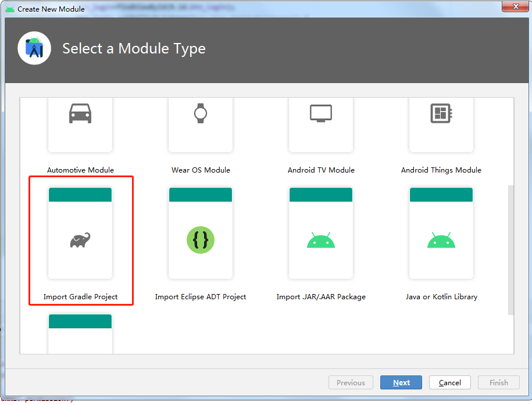Click the Cancel button

450,382
